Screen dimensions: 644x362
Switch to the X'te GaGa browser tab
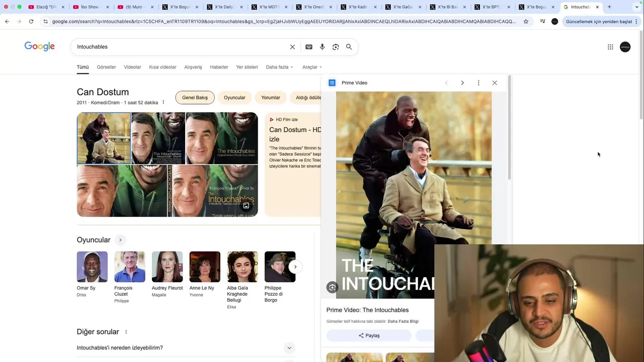click(x=403, y=7)
